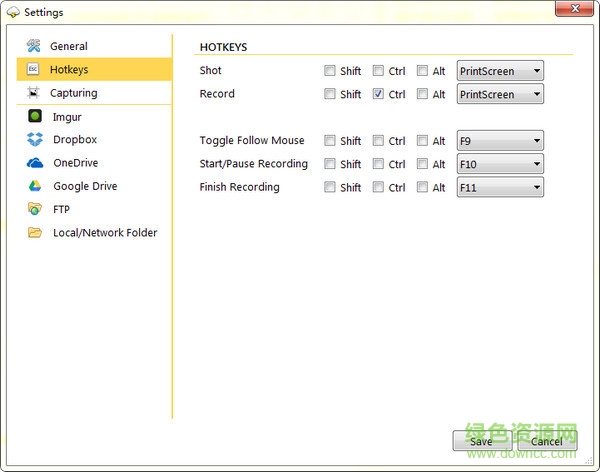Viewport: 600px width, 472px height.
Task: Click the Save button
Action: click(481, 441)
